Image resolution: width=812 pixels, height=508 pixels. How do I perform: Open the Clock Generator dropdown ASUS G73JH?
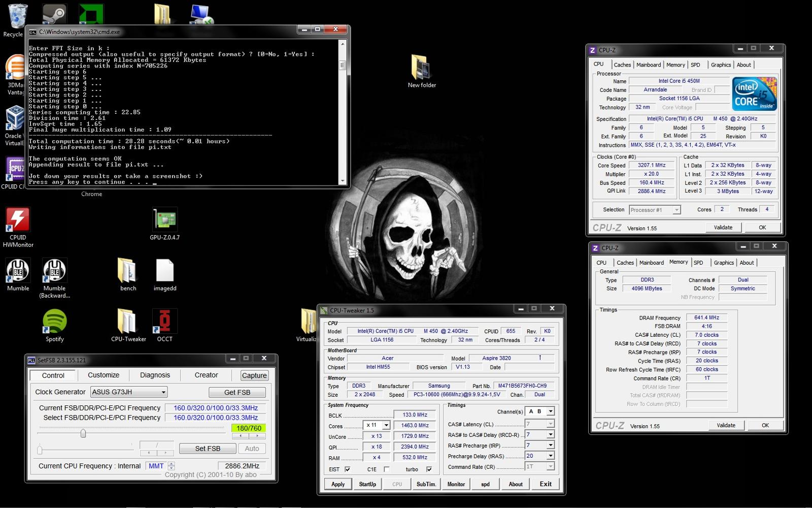[x=129, y=392]
